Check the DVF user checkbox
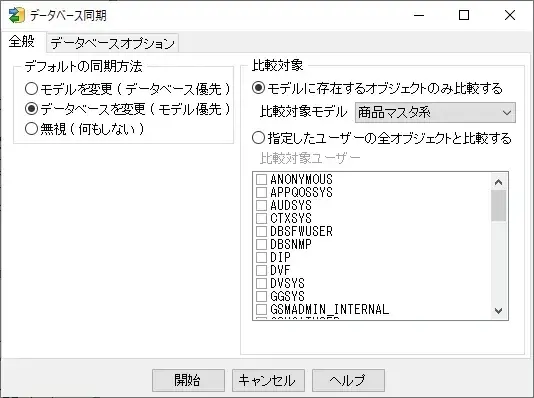Viewport: 534px width, 398px height. [261, 270]
